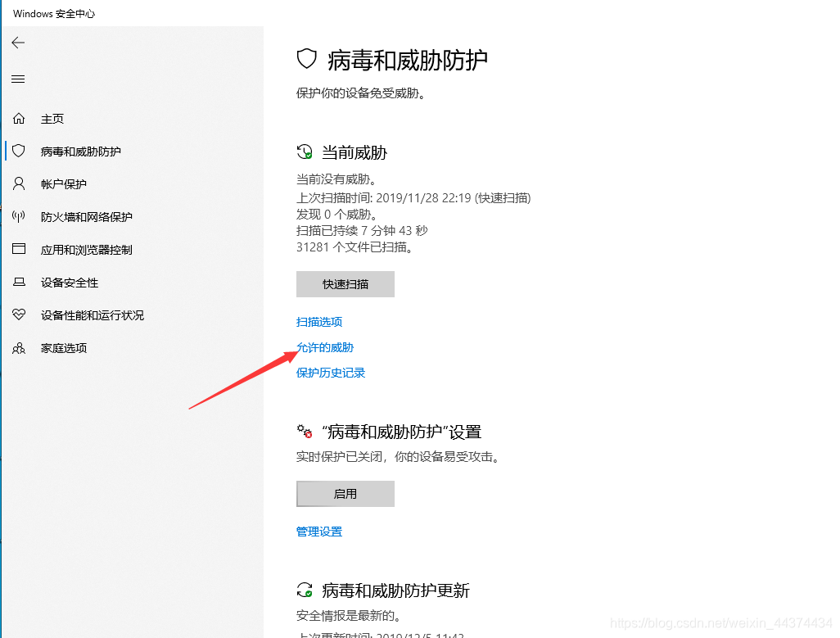Open the 管理设置 link
The image size is (840, 638).
point(319,532)
